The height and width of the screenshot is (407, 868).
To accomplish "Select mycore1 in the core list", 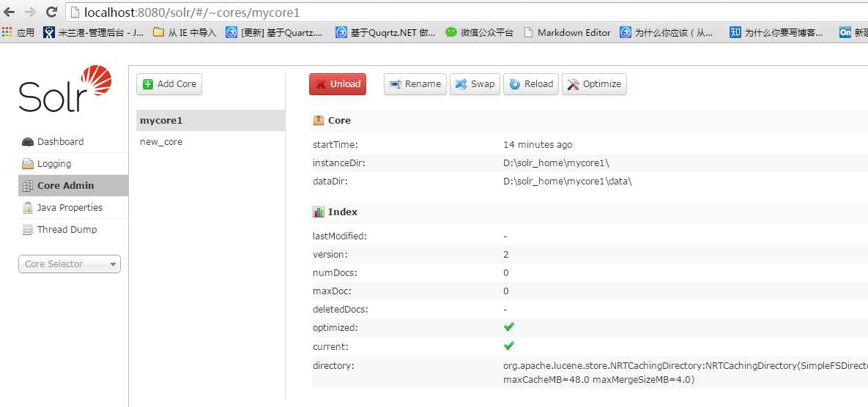I will pos(210,121).
